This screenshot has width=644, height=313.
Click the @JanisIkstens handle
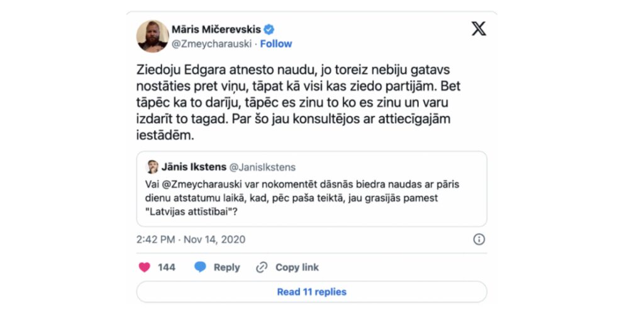point(262,168)
